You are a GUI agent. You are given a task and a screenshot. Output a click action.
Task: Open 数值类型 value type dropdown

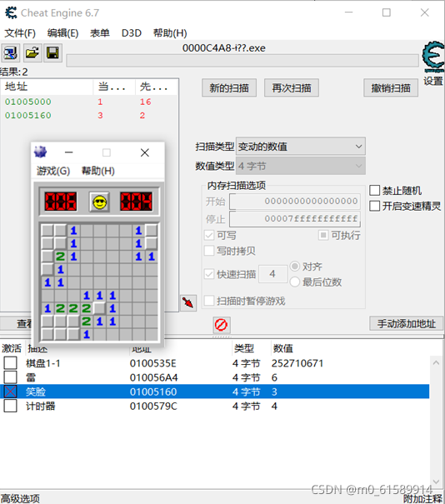tap(301, 166)
